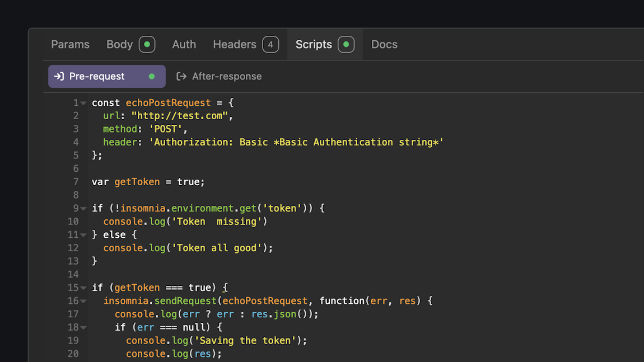Click the After-response exit arrow icon
644x362 pixels.
click(181, 76)
